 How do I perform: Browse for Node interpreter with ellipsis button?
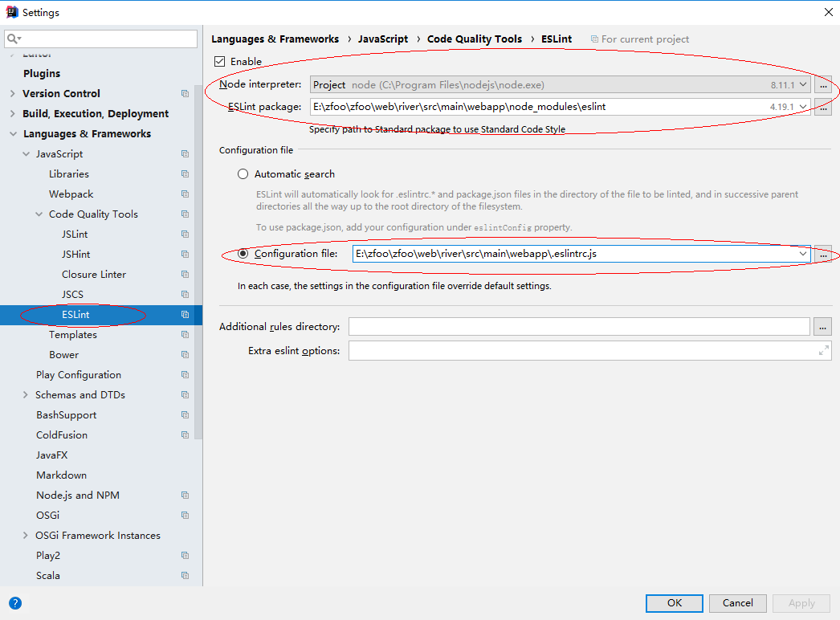pos(823,84)
